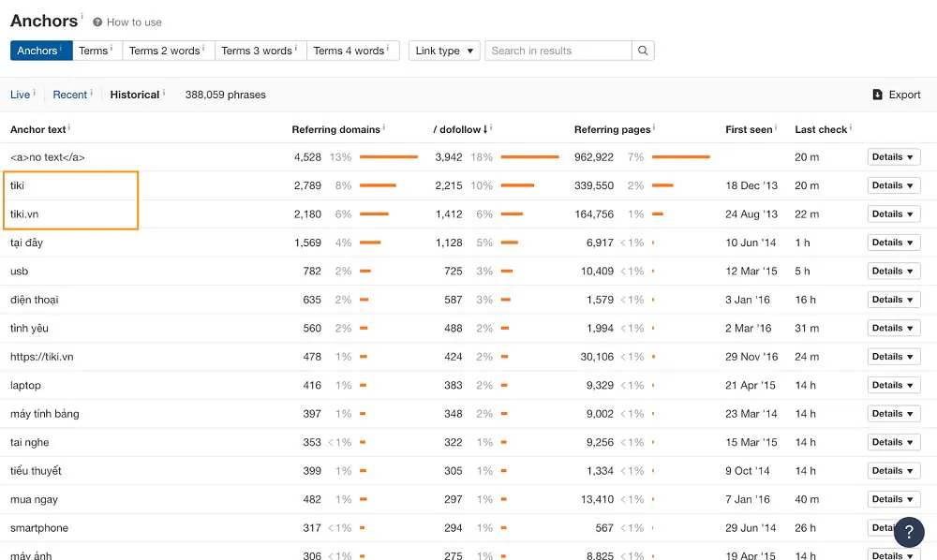
Task: Click the How to use link
Action: pyautogui.click(x=134, y=22)
